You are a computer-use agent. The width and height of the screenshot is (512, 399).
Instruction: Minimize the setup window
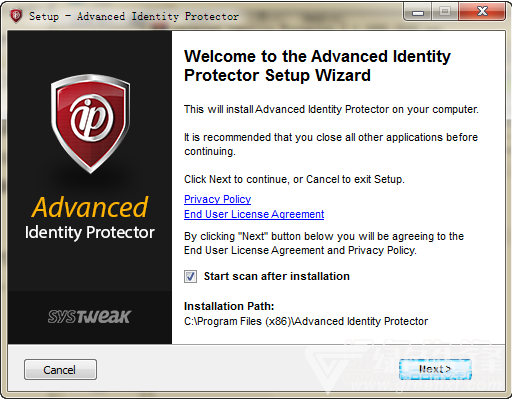(x=417, y=12)
